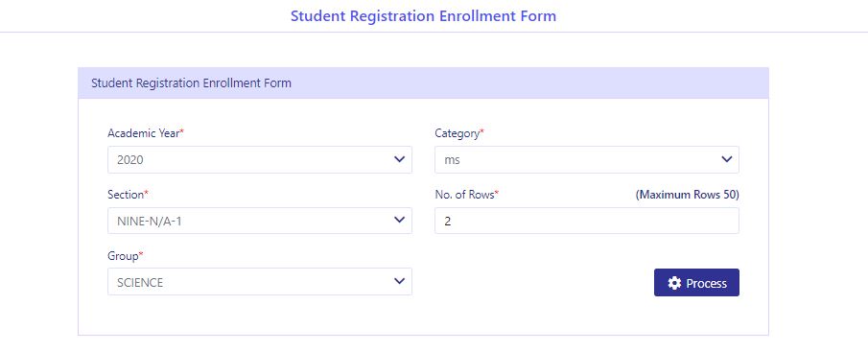Click the Section label text
Viewport: 868px width, 352px height.
click(126, 195)
